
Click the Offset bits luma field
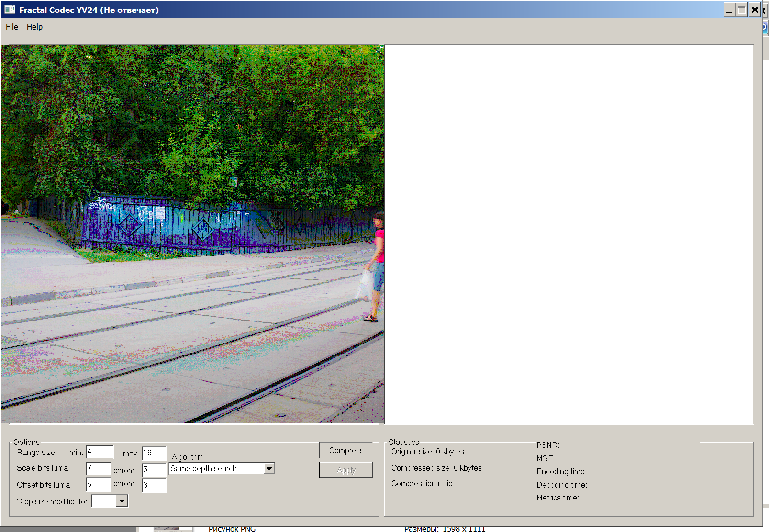click(99, 484)
